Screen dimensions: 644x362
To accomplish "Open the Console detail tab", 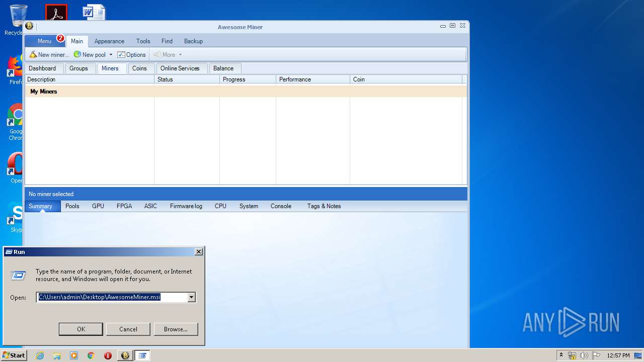I will pyautogui.click(x=281, y=206).
